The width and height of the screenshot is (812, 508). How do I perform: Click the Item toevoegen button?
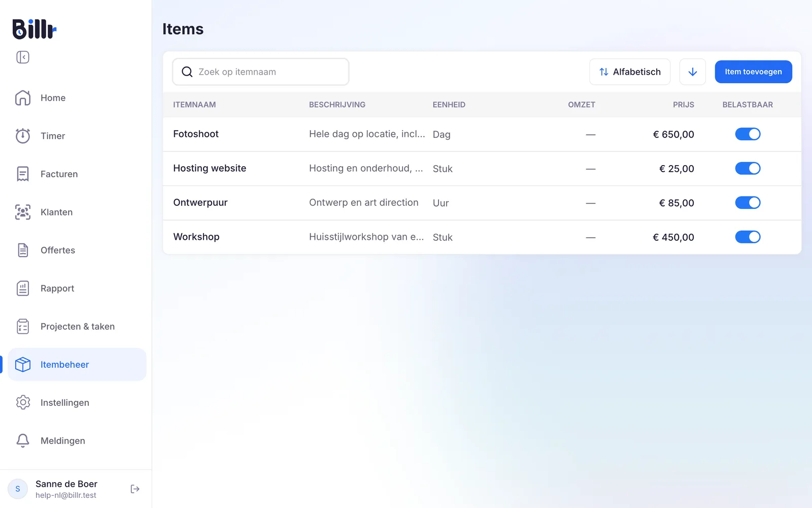point(753,72)
